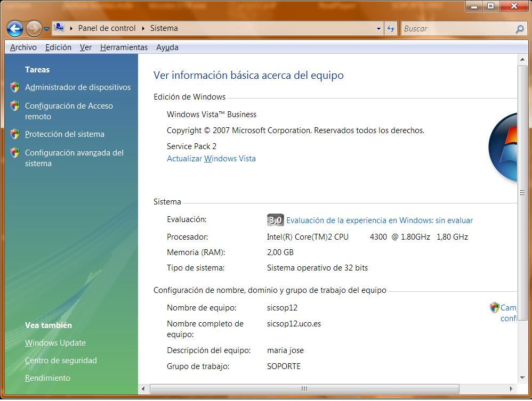Viewport: 532px width, 401px height.
Task: Click the Forward navigation arrow button
Action: pyautogui.click(x=34, y=29)
